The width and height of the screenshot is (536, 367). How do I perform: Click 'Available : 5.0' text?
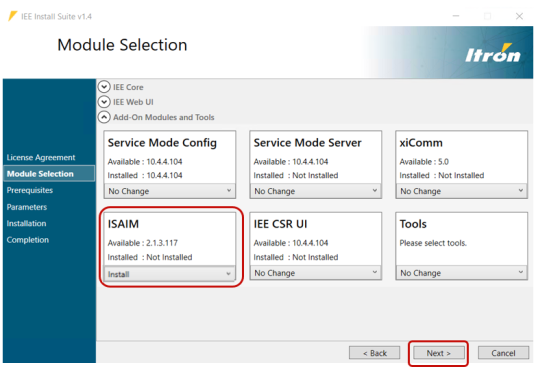[x=424, y=162]
